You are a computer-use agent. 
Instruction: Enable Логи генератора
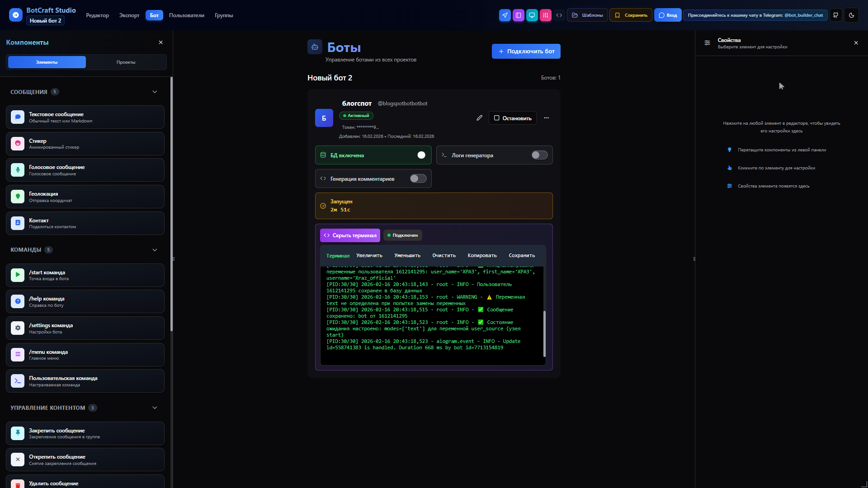538,155
